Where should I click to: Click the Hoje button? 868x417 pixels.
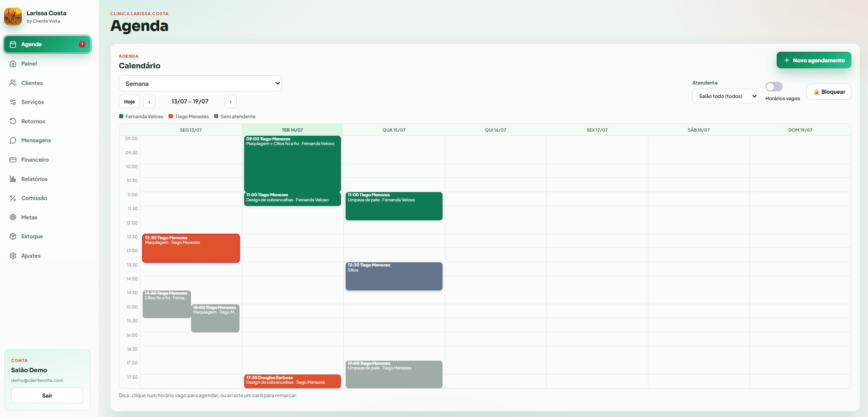(x=130, y=102)
